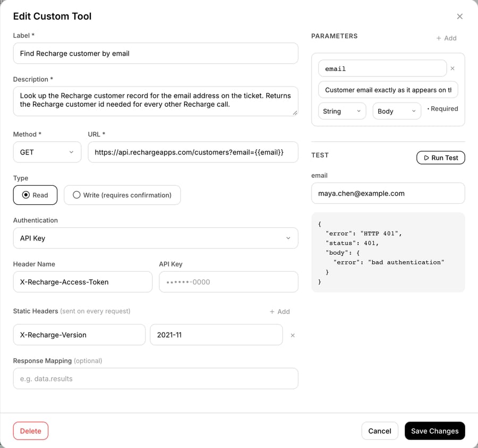Grab the Description resize handle
This screenshot has height=448, width=478.
click(295, 113)
